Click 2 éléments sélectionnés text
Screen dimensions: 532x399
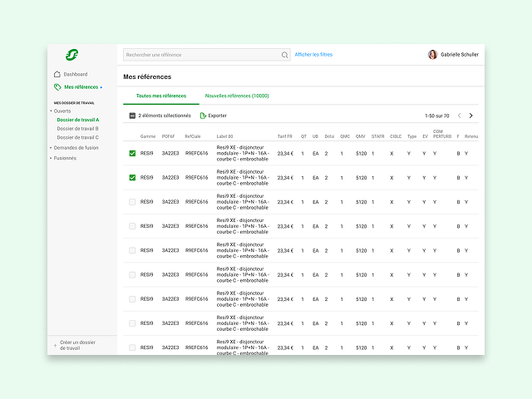[165, 116]
